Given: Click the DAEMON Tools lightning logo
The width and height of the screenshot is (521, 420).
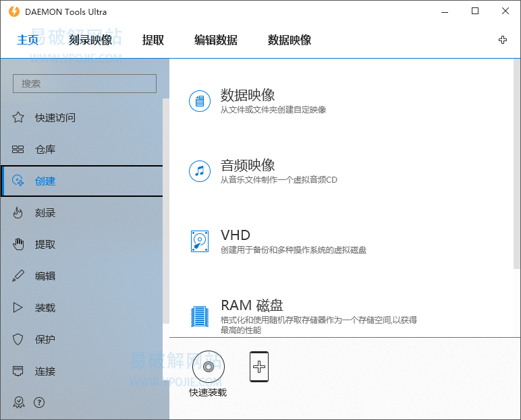Looking at the screenshot, I should [x=14, y=11].
